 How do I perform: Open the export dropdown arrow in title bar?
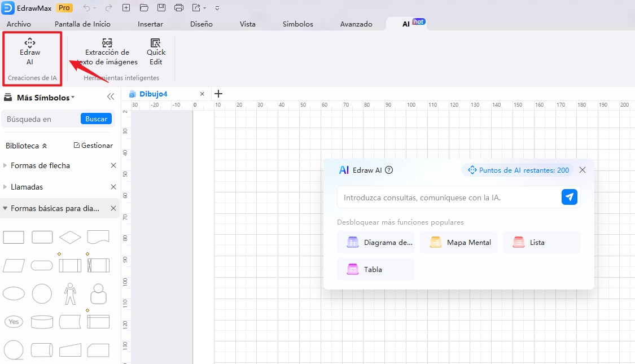204,8
